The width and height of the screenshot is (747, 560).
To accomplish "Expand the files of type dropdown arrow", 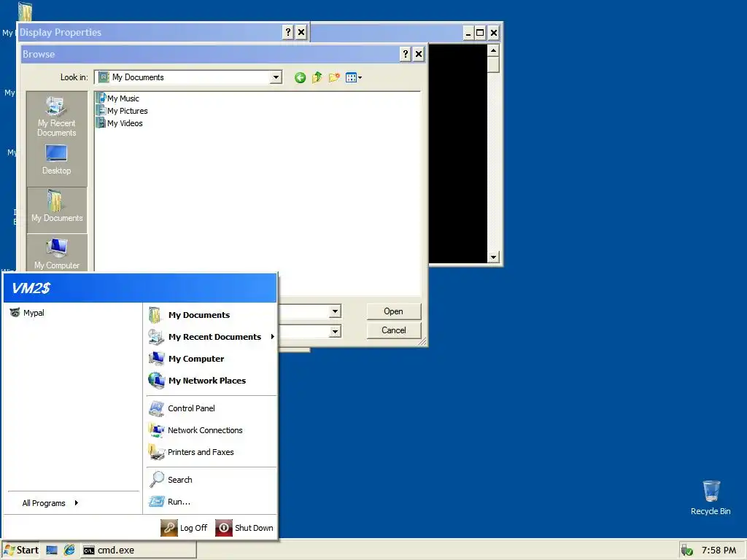I will coord(335,331).
